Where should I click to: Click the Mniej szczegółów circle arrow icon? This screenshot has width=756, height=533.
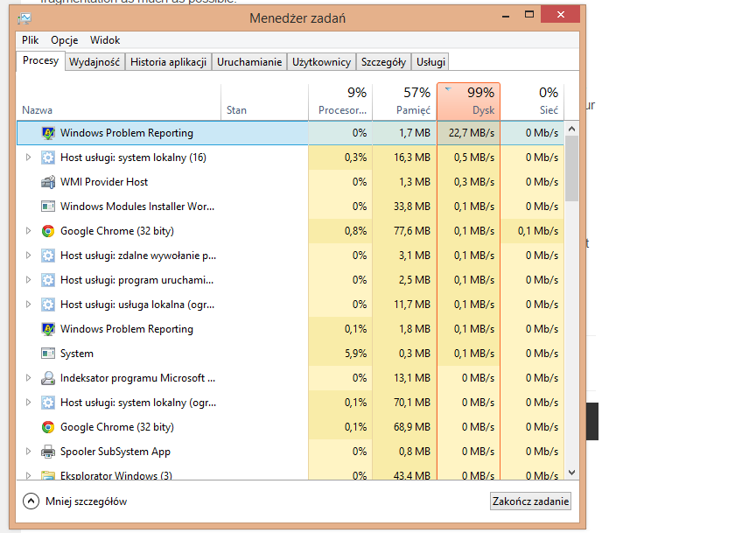31,501
